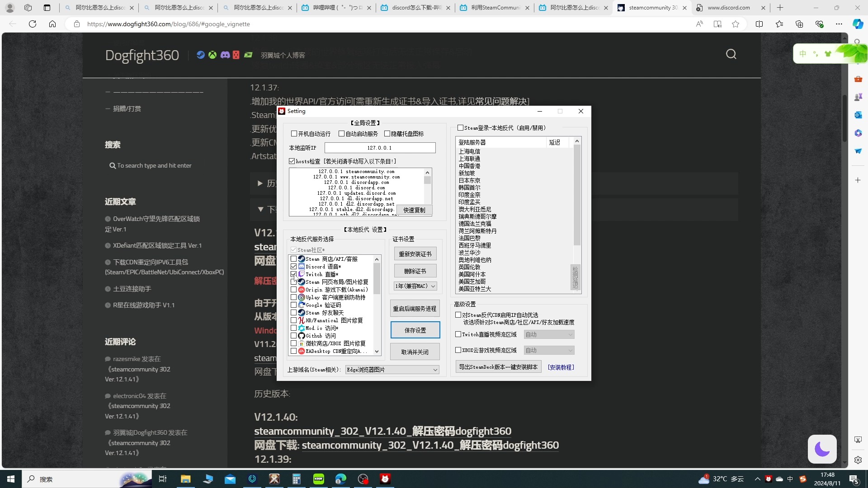Click the Uplay icon in service list
This screenshot has width=868, height=488.
click(x=302, y=297)
